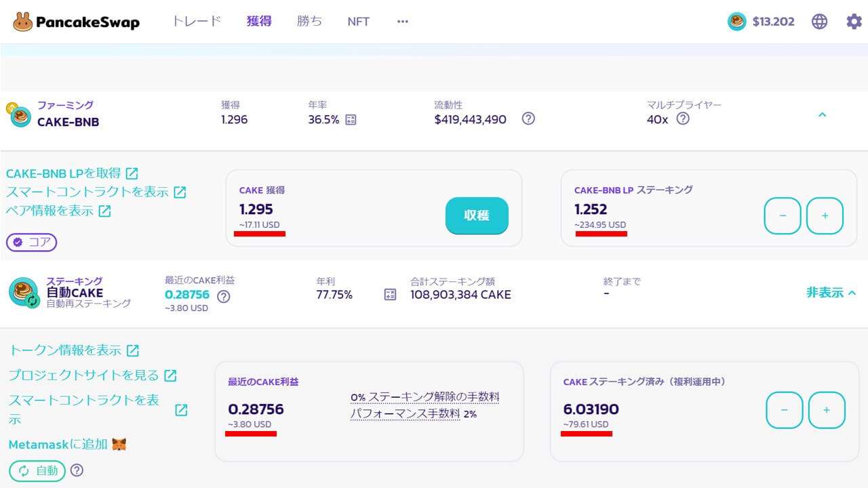Show multiplier help next to 40x
This screenshot has width=868, height=488.
(x=683, y=119)
